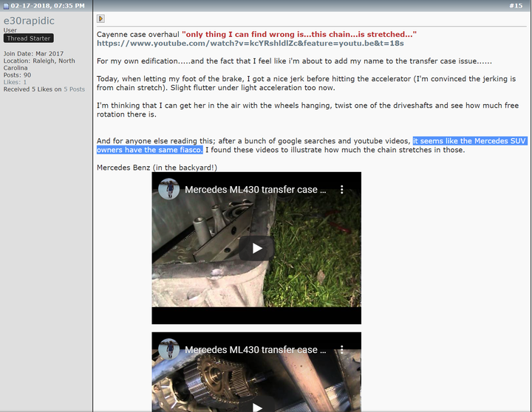Viewport: 532px width, 412px height.
Task: Open the first video title "Mercedes ML430 transfer case"
Action: tap(255, 190)
